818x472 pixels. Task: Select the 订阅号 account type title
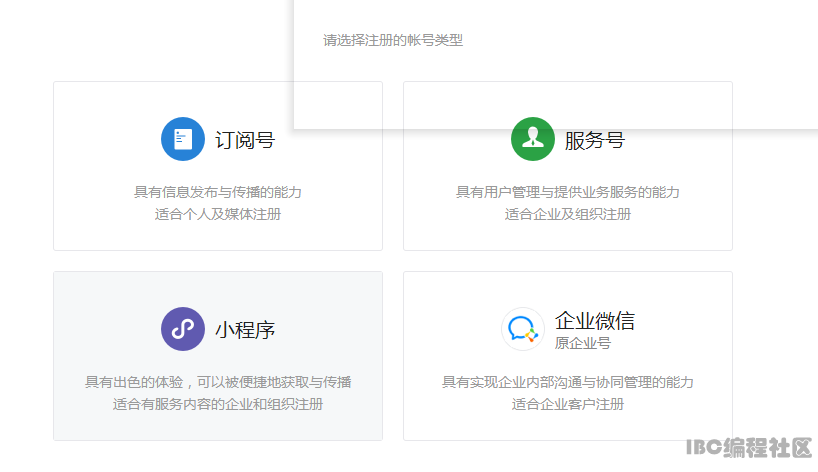[x=245, y=140]
